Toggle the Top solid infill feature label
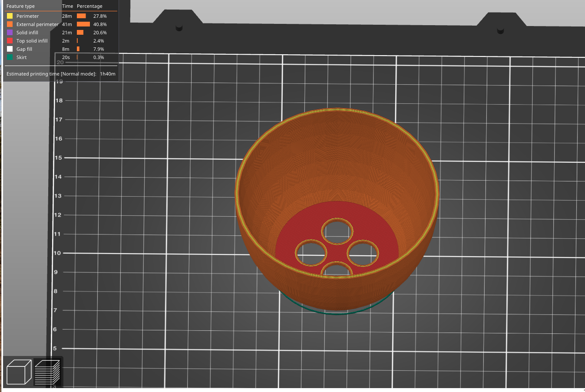 [32, 41]
